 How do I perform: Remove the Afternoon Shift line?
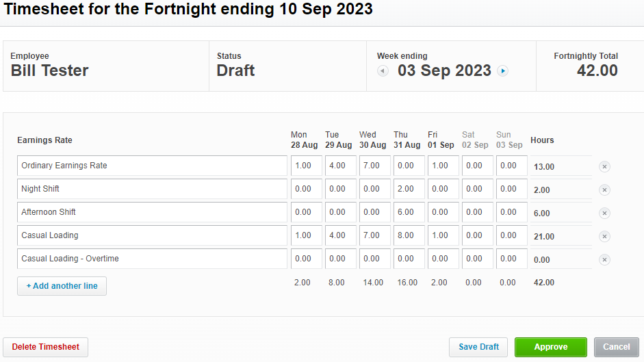604,214
